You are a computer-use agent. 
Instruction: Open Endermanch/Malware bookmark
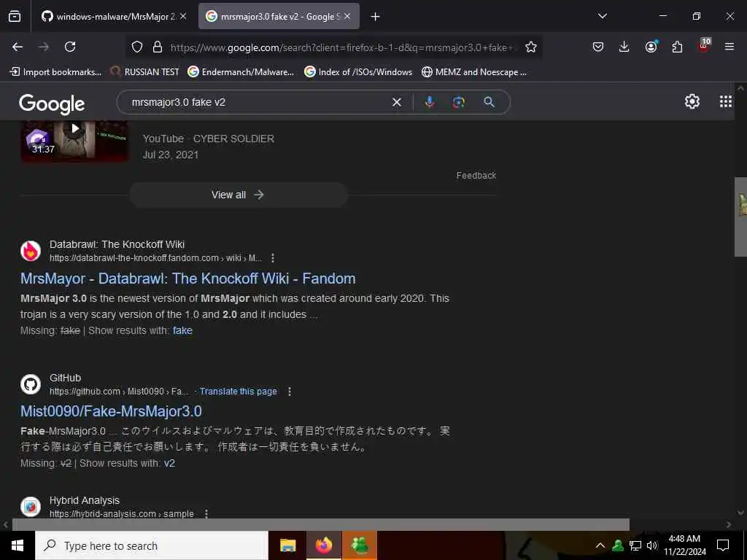click(x=241, y=72)
